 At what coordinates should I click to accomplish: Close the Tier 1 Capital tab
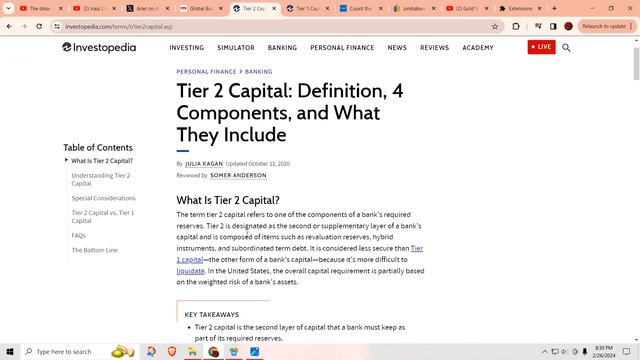[x=327, y=9]
